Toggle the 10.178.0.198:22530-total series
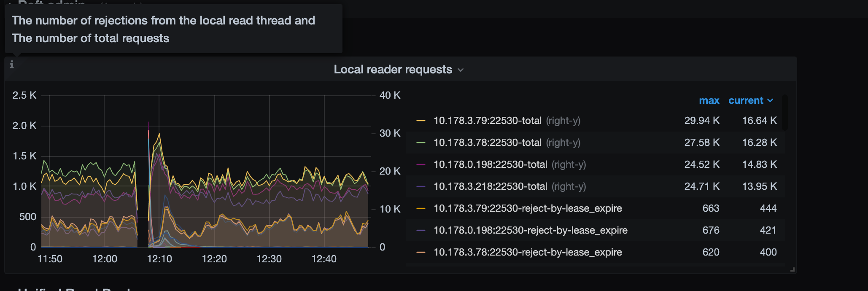 point(490,164)
